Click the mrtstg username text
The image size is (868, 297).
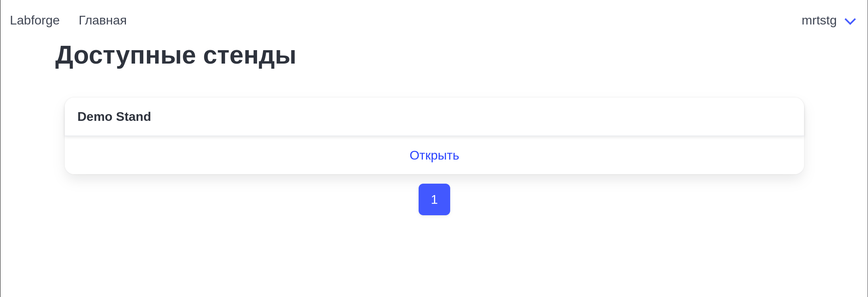(819, 21)
